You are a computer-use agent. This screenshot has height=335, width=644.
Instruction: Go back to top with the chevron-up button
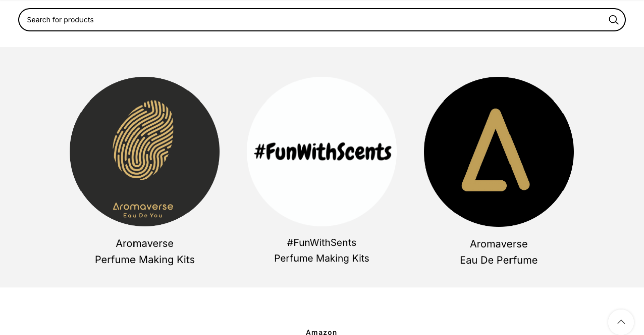click(x=621, y=322)
